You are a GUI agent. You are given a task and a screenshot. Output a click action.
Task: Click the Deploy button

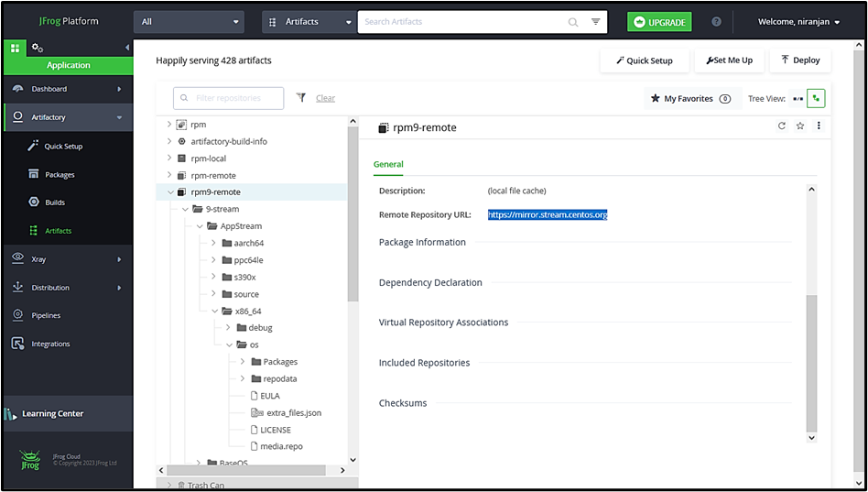tap(800, 60)
